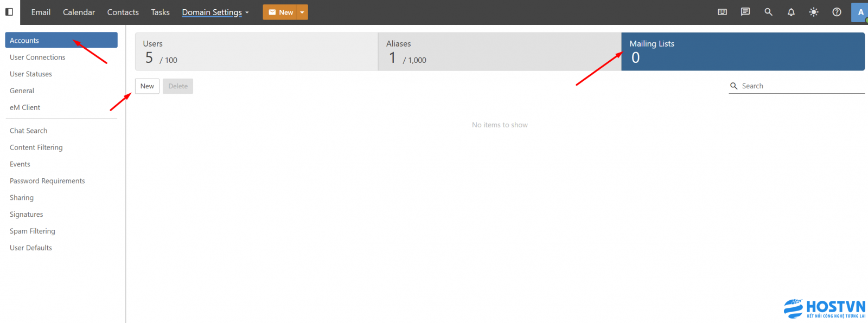Toggle light/dark theme sun icon

814,12
